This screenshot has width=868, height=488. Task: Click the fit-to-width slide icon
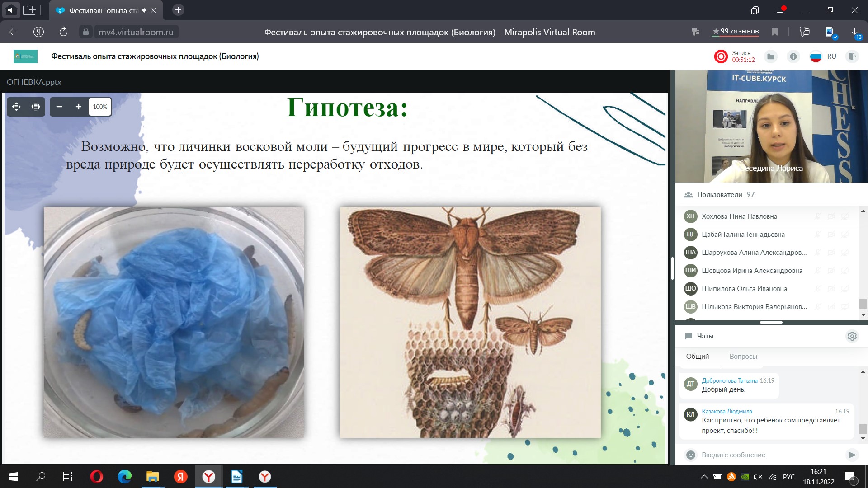36,107
